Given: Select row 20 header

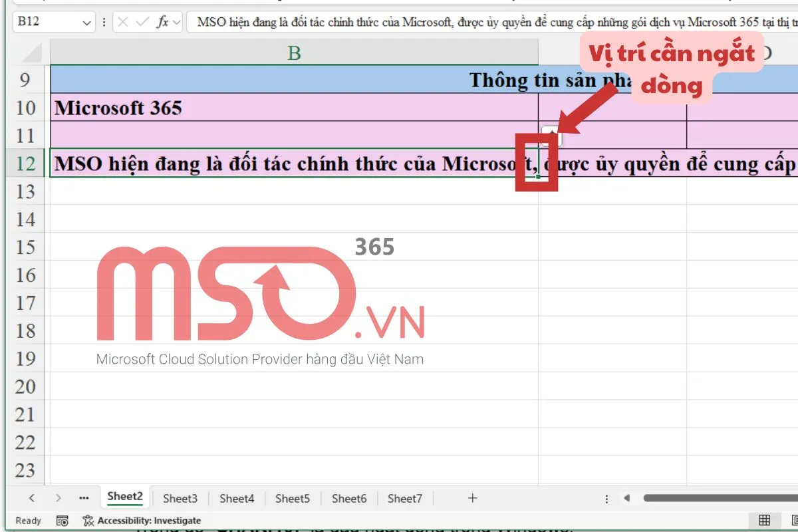Looking at the screenshot, I should point(26,386).
